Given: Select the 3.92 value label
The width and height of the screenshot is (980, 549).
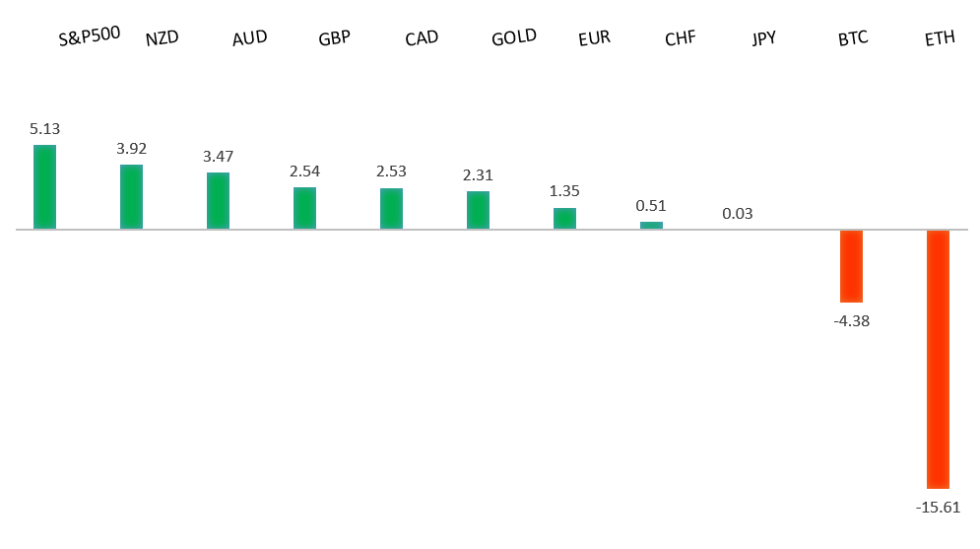Looking at the screenshot, I should pyautogui.click(x=131, y=149).
